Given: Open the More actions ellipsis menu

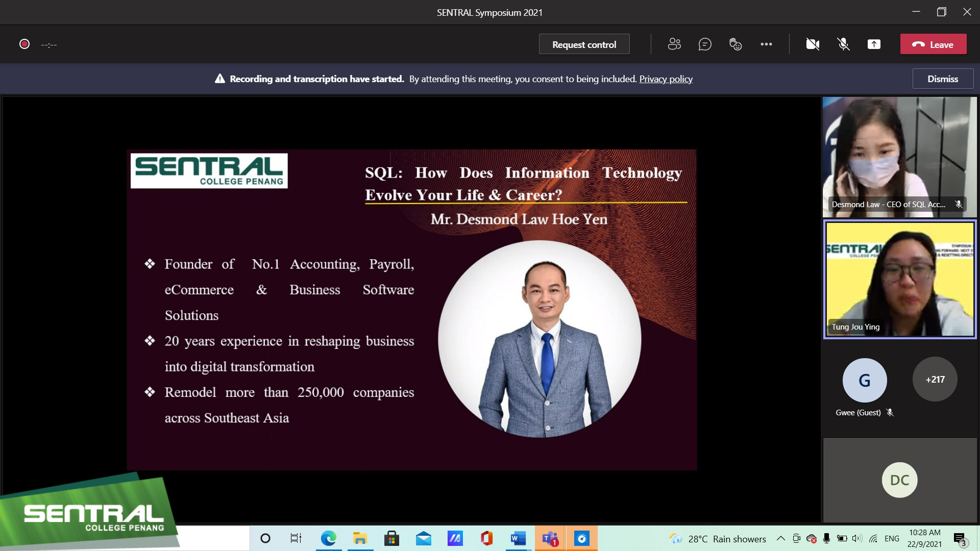Looking at the screenshot, I should click(x=766, y=44).
